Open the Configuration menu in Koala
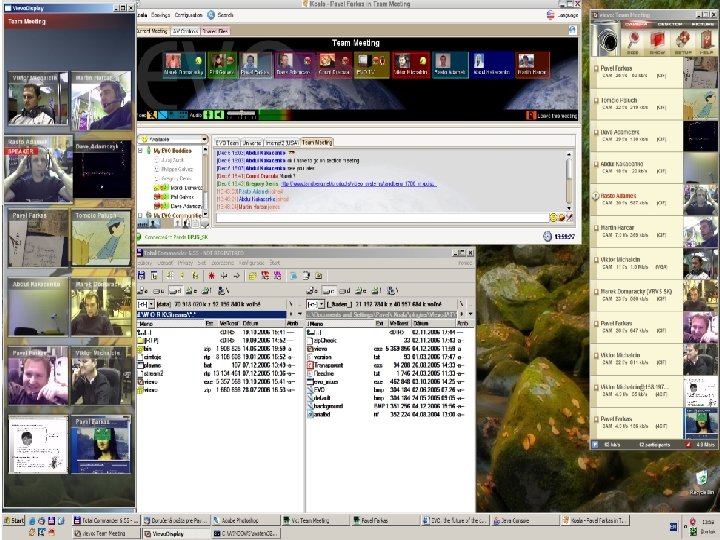 click(188, 15)
